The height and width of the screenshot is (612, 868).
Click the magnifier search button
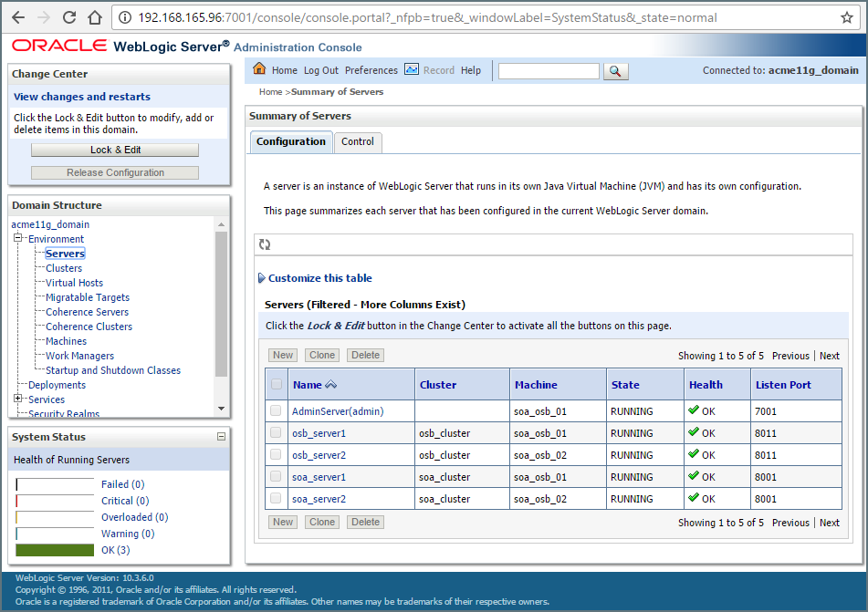pyautogui.click(x=616, y=71)
